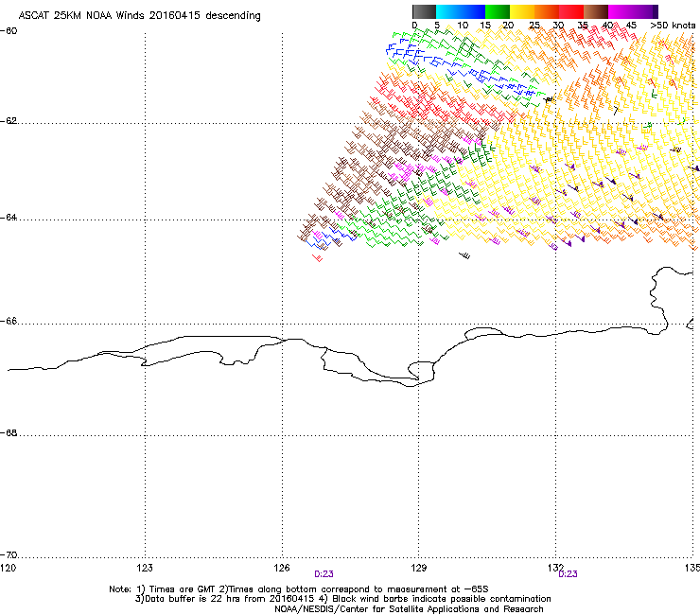Click the legend tick label '25'
The image size is (700, 615).
click(x=534, y=26)
